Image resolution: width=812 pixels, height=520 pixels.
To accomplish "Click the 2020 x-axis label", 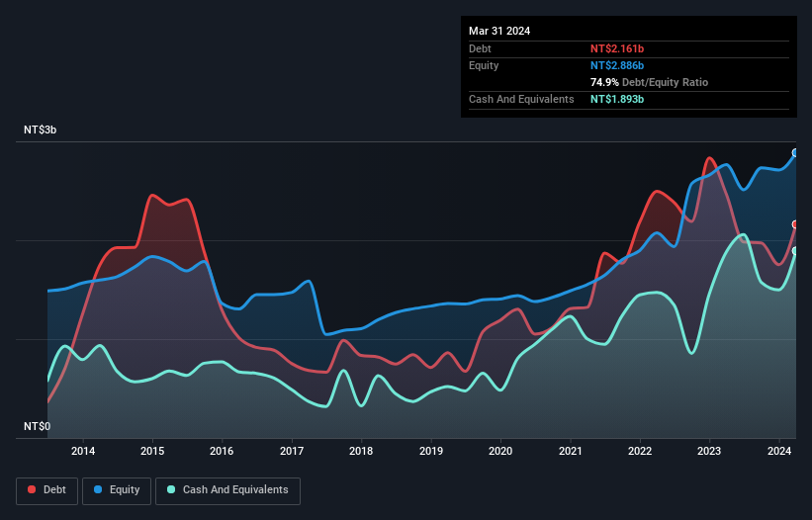I will (500, 451).
